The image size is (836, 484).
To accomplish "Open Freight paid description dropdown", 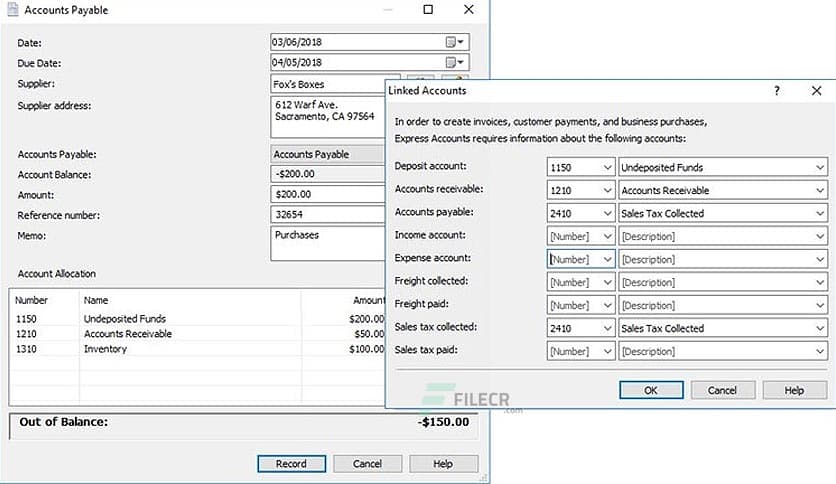I will (x=819, y=305).
